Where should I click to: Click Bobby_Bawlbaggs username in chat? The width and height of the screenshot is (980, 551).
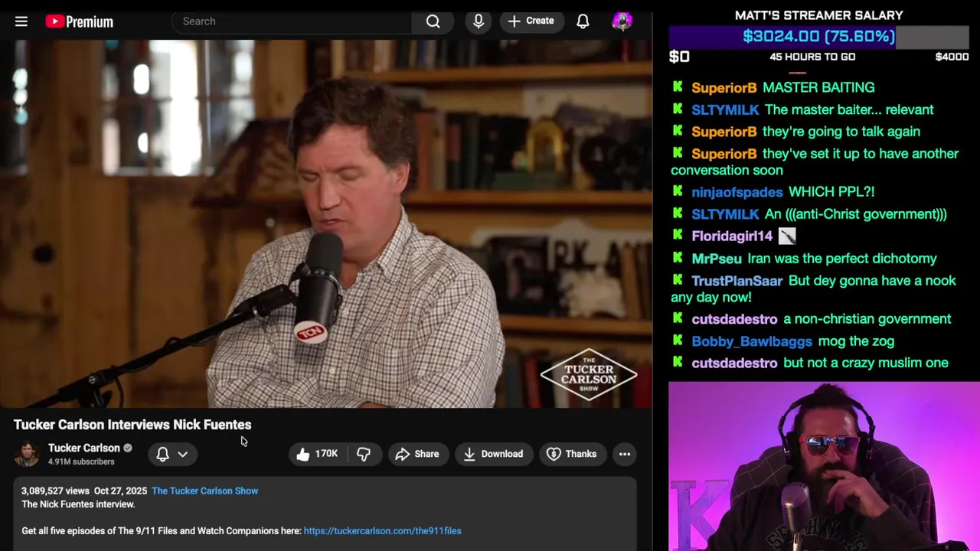(x=752, y=341)
